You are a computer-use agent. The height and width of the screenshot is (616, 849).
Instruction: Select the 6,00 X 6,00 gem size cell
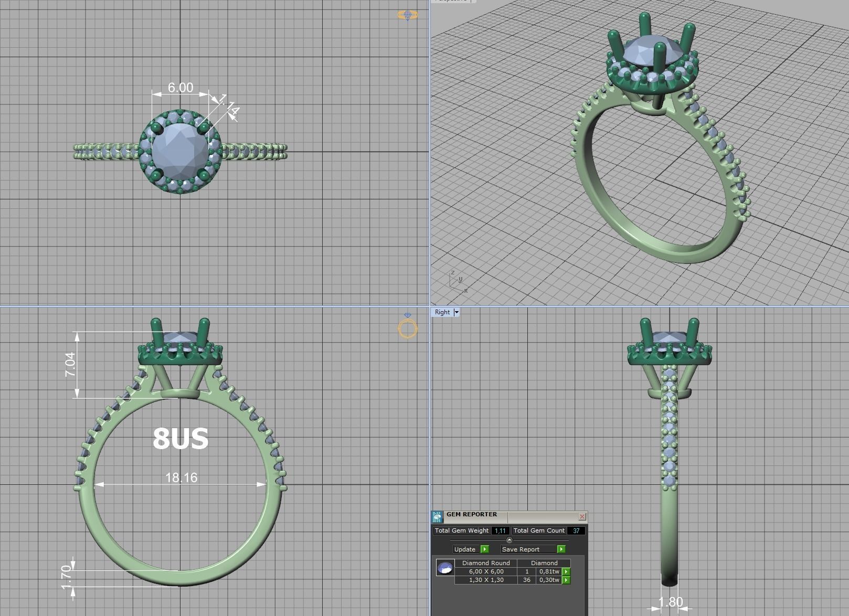pos(486,571)
